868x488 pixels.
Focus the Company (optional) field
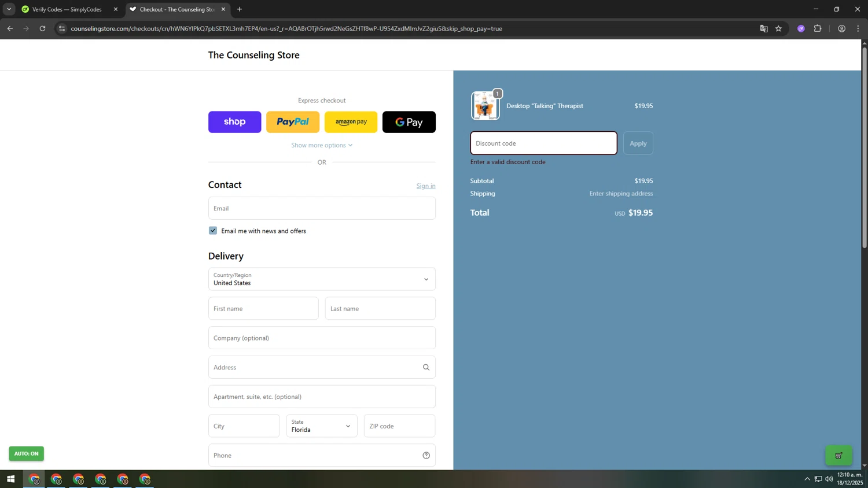[322, 338]
